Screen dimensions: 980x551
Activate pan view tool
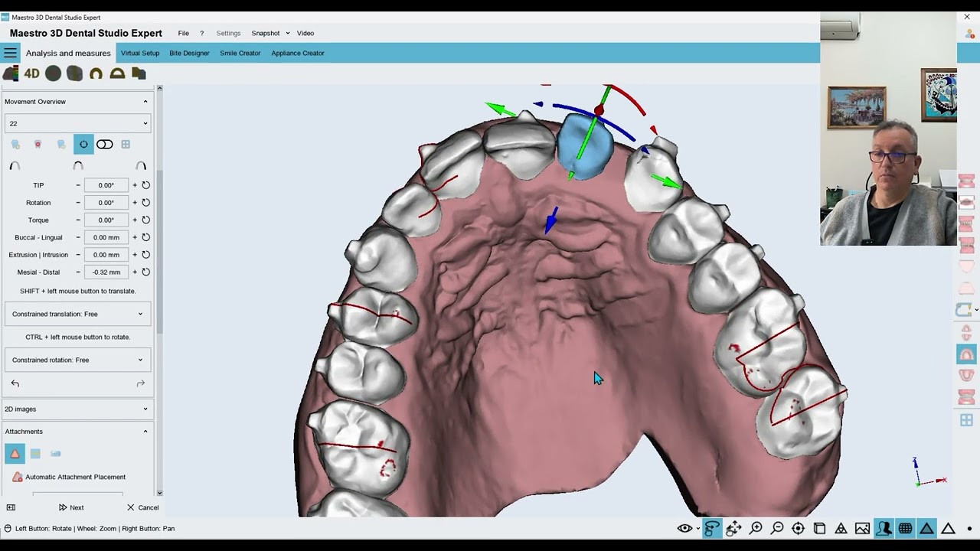click(x=733, y=528)
